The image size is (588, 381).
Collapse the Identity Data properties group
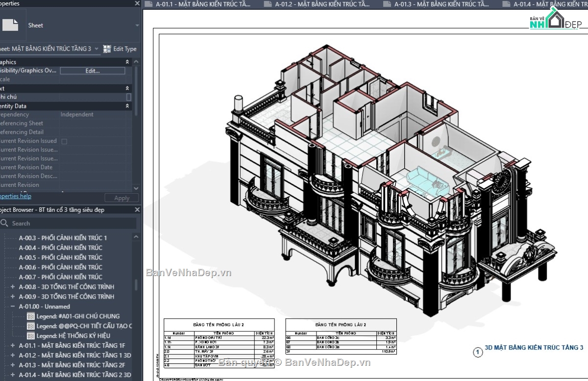tap(127, 106)
